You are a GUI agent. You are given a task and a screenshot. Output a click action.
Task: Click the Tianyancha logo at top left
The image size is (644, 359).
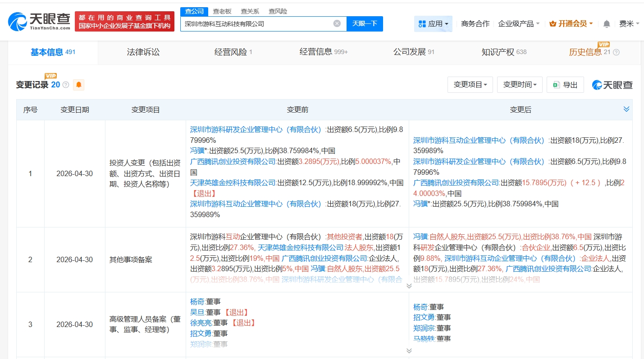point(39,21)
